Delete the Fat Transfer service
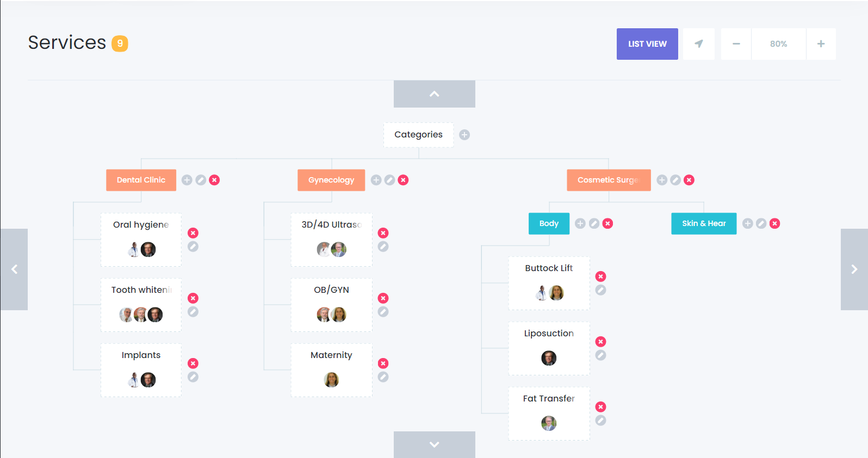 click(600, 406)
